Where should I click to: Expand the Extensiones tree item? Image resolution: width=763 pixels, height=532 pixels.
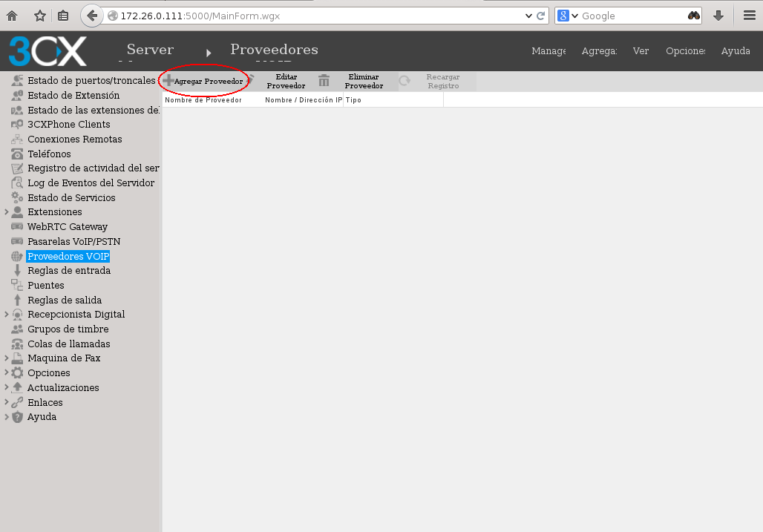pos(5,211)
